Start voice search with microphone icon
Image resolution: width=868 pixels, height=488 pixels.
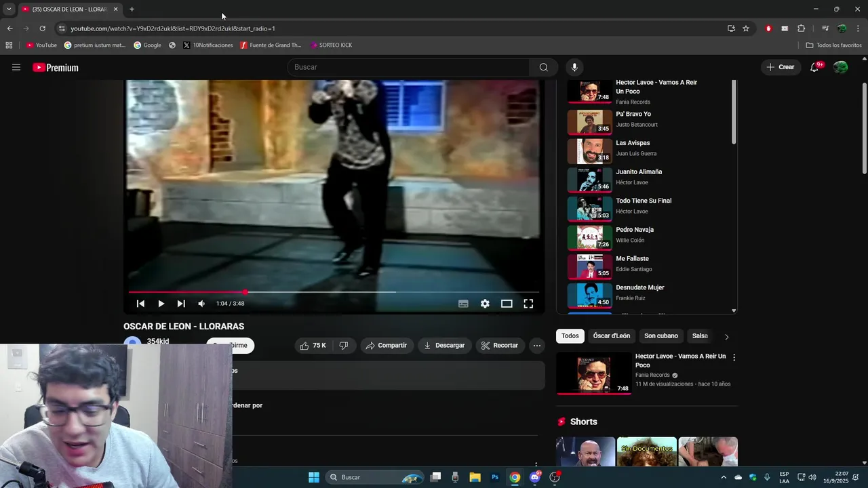[x=574, y=67]
